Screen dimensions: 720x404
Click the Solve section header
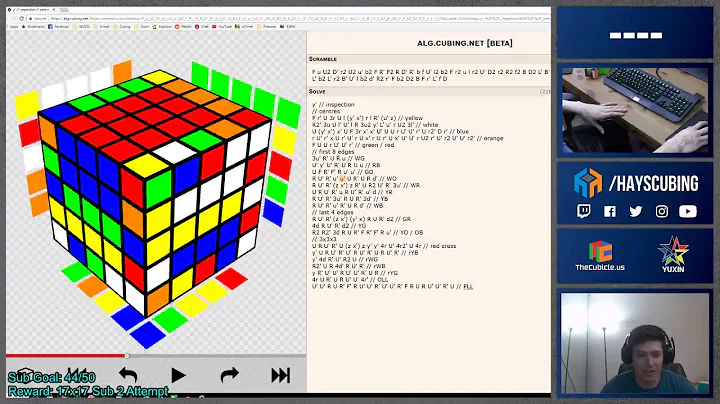317,92
